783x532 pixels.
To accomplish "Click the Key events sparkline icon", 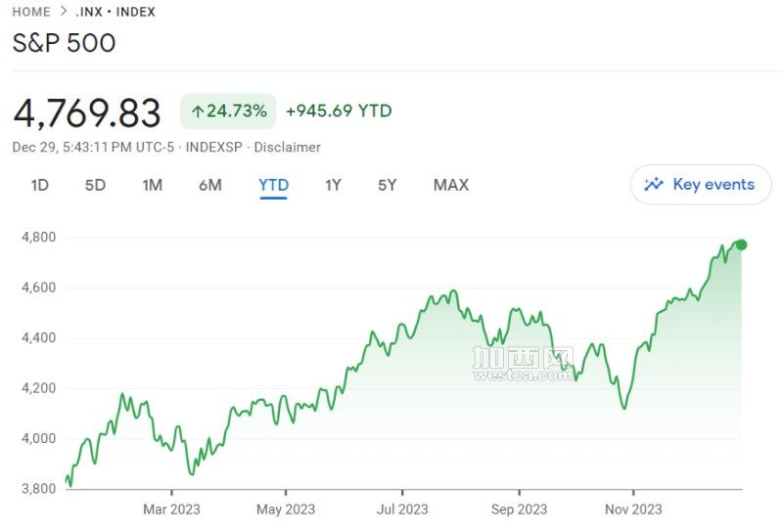I will tap(654, 184).
